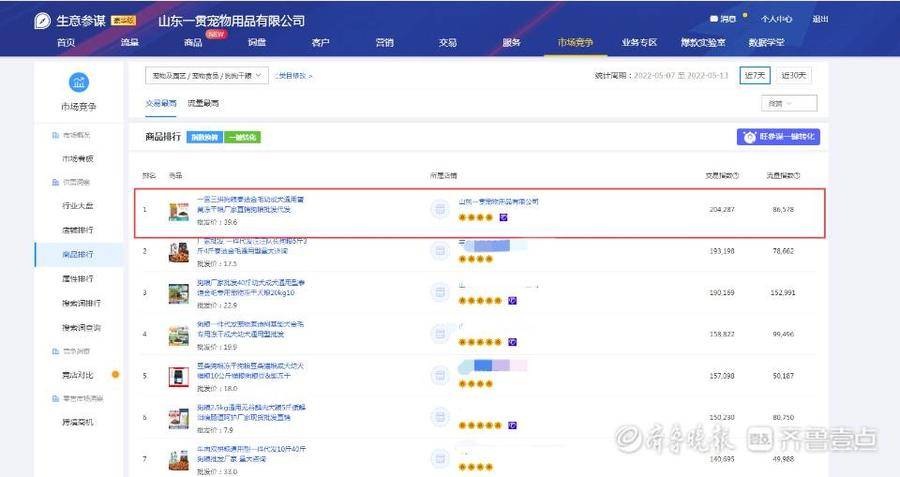Image resolution: width=900 pixels, height=477 pixels.
Task: Open the dropdown right of the tabs
Action: (789, 104)
